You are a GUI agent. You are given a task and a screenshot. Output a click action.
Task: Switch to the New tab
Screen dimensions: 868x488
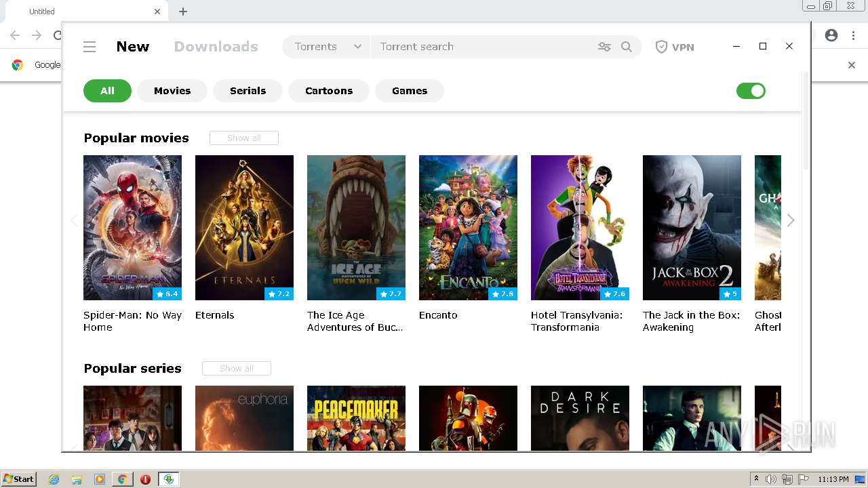133,47
